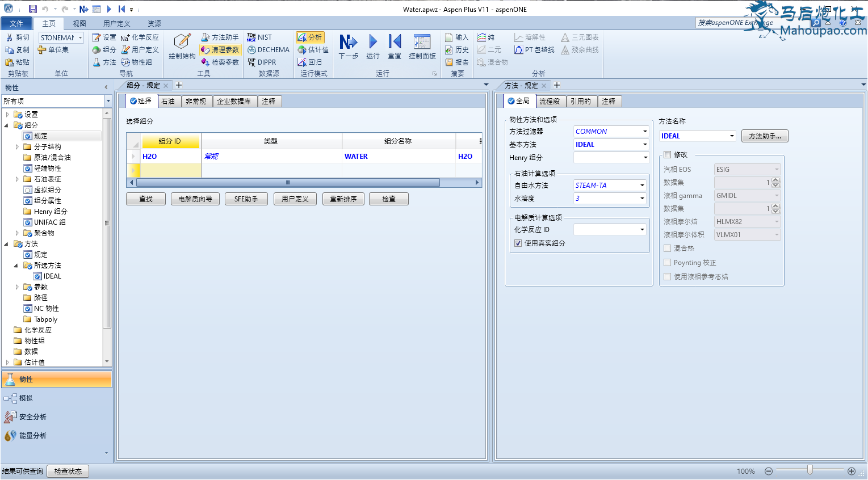
Task: Click the 清理参数 (Clean Parameters) tool
Action: pyautogui.click(x=220, y=50)
